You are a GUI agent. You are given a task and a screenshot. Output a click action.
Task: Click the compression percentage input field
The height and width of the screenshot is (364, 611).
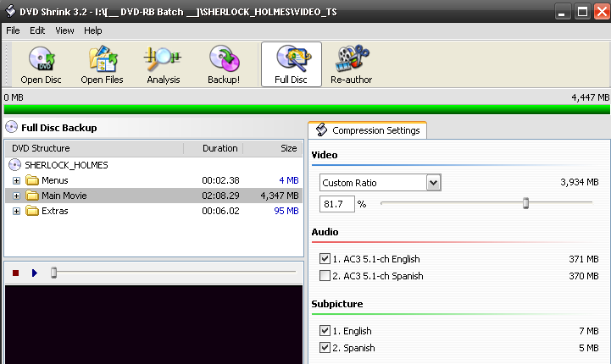337,204
